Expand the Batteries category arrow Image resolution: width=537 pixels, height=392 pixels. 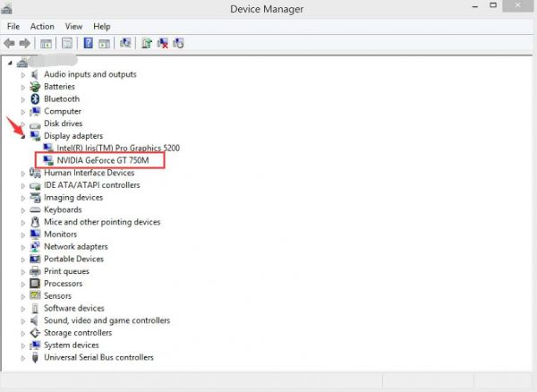23,88
